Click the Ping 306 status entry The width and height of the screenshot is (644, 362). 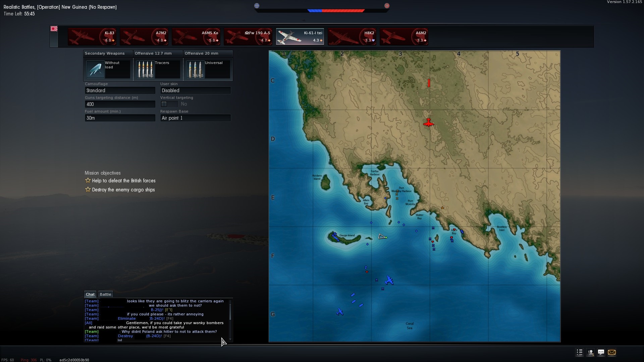[29, 360]
